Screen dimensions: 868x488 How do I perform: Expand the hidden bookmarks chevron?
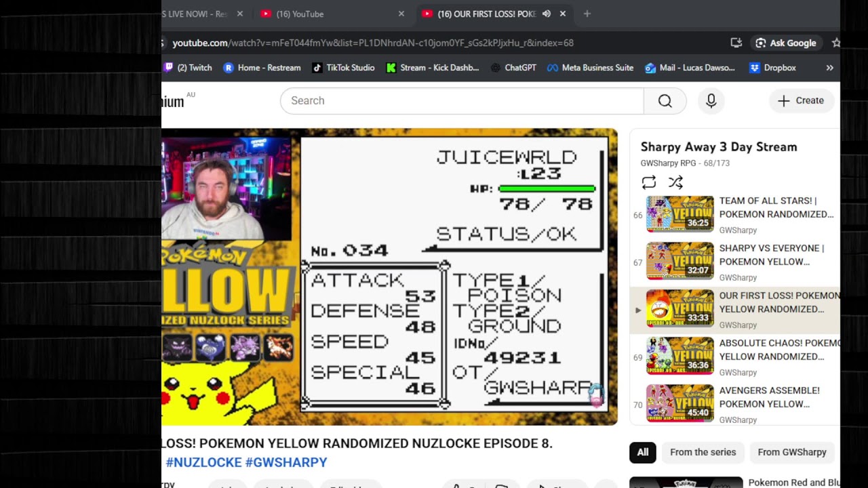pyautogui.click(x=829, y=68)
